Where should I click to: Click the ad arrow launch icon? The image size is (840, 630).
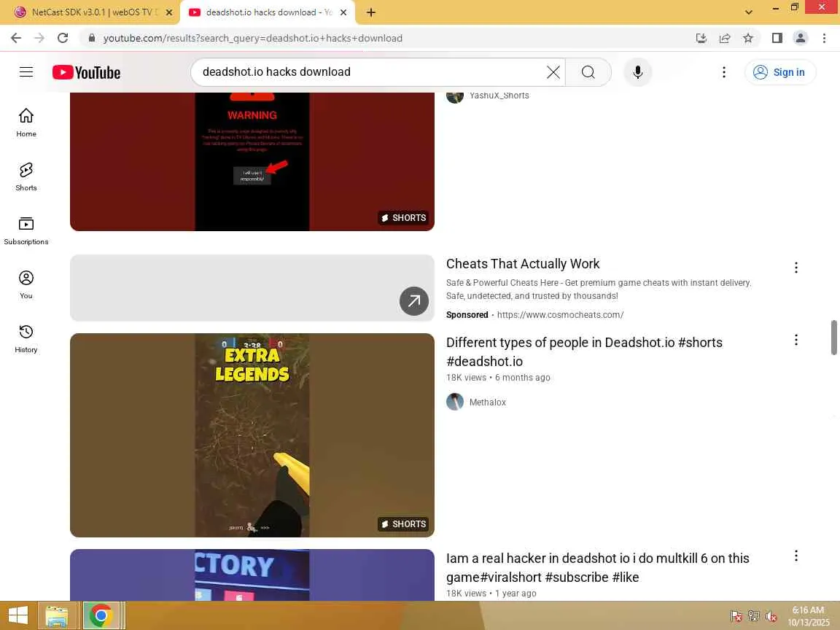pos(413,301)
